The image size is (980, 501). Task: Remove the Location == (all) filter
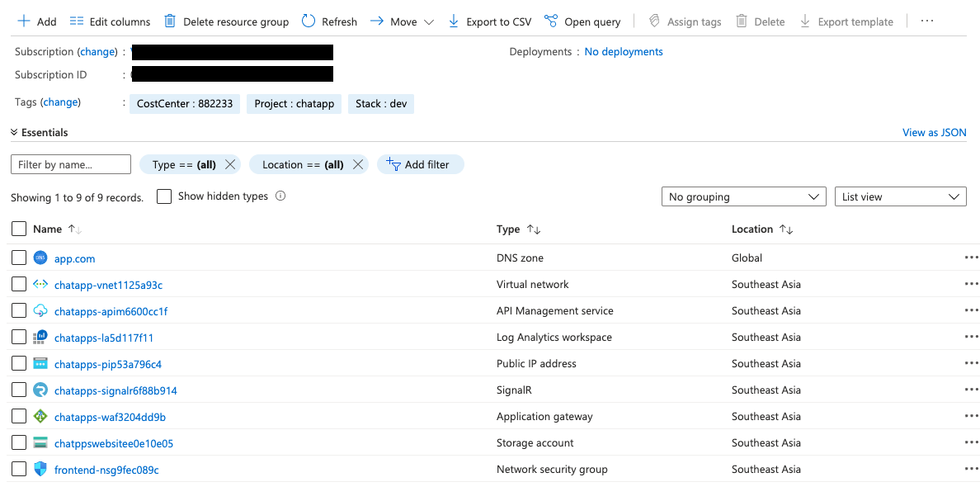pyautogui.click(x=358, y=164)
